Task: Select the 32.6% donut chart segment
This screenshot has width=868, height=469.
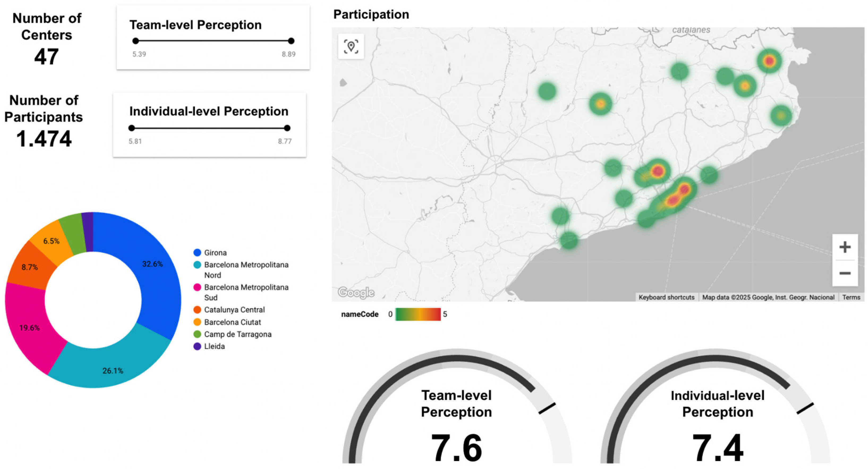Action: coord(153,270)
